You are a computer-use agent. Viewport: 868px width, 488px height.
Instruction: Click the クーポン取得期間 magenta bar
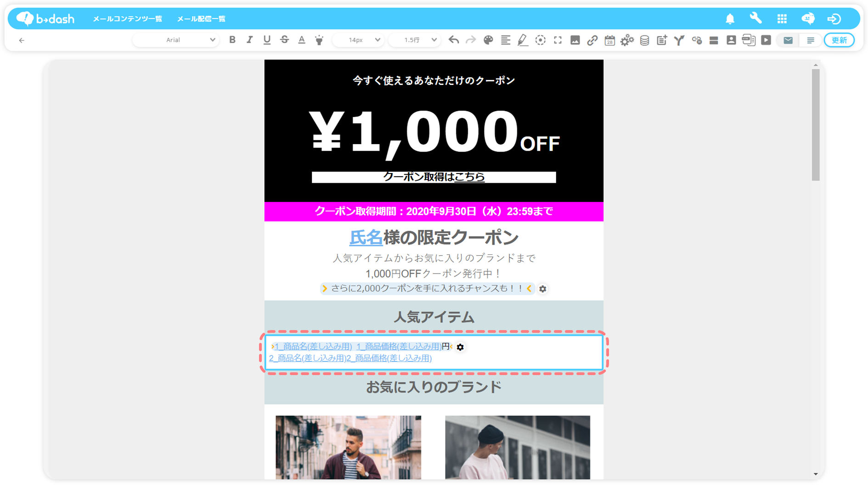434,212
